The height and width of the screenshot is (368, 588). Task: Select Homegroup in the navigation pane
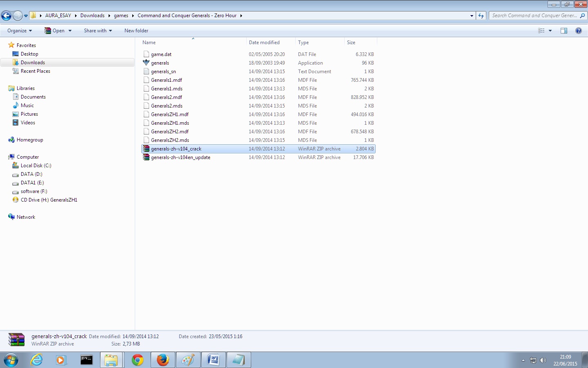click(30, 140)
